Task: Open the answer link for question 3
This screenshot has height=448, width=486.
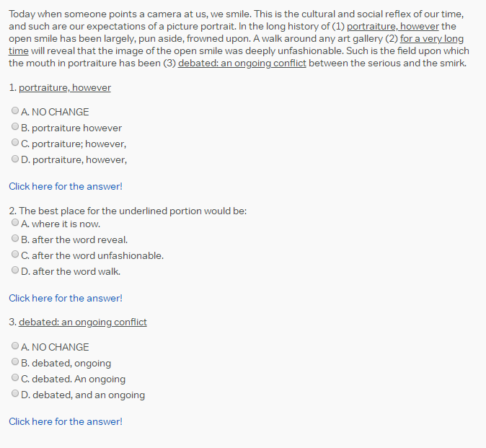Action: [66, 421]
